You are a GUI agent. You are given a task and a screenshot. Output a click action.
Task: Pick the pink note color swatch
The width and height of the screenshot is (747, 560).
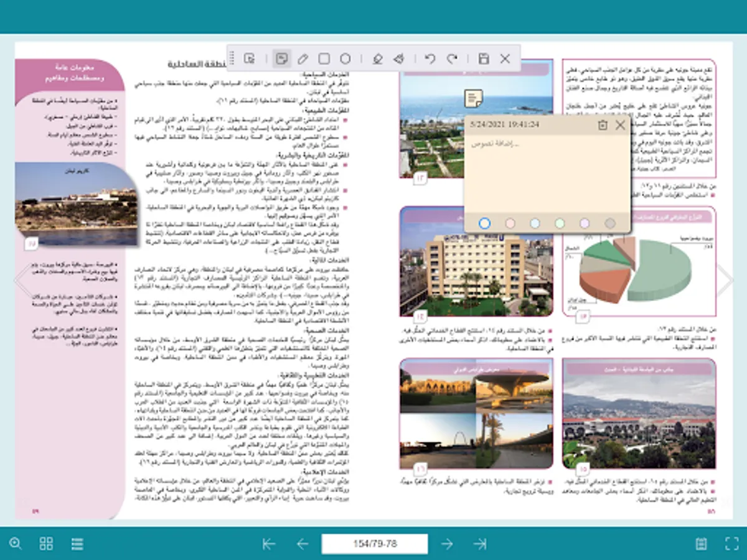coord(510,223)
